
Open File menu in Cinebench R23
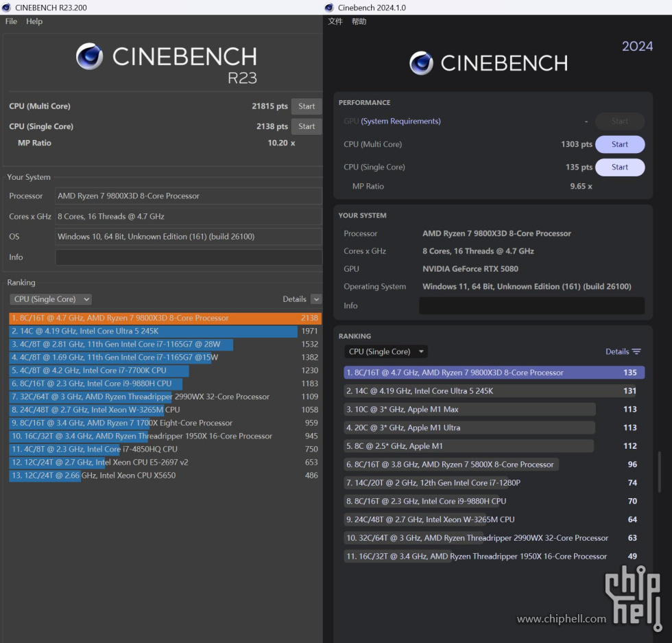pos(11,21)
